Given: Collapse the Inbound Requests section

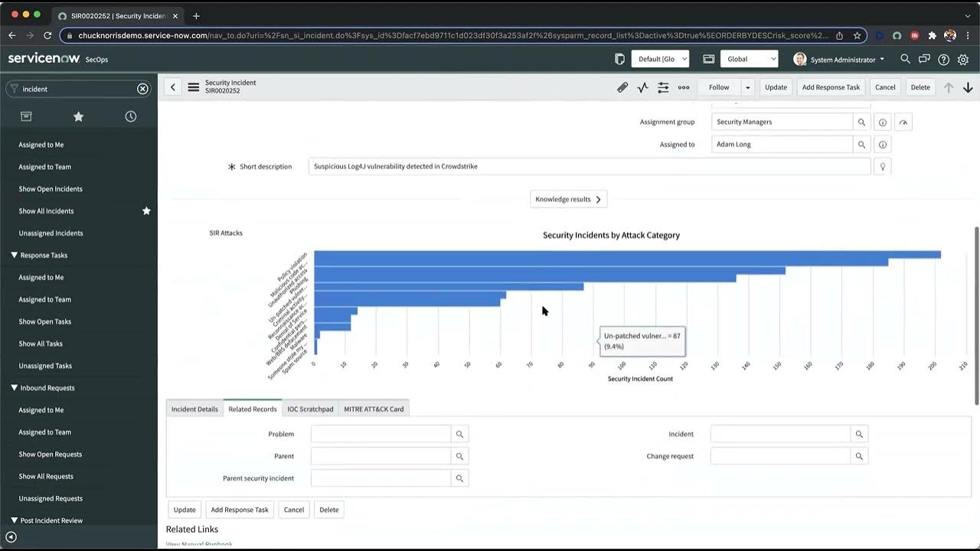Looking at the screenshot, I should pos(14,387).
